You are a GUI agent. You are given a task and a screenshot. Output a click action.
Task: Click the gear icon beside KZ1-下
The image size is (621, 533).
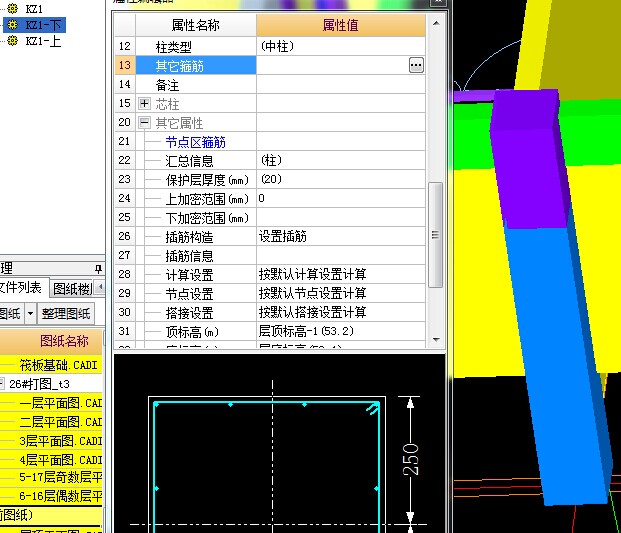coord(13,25)
